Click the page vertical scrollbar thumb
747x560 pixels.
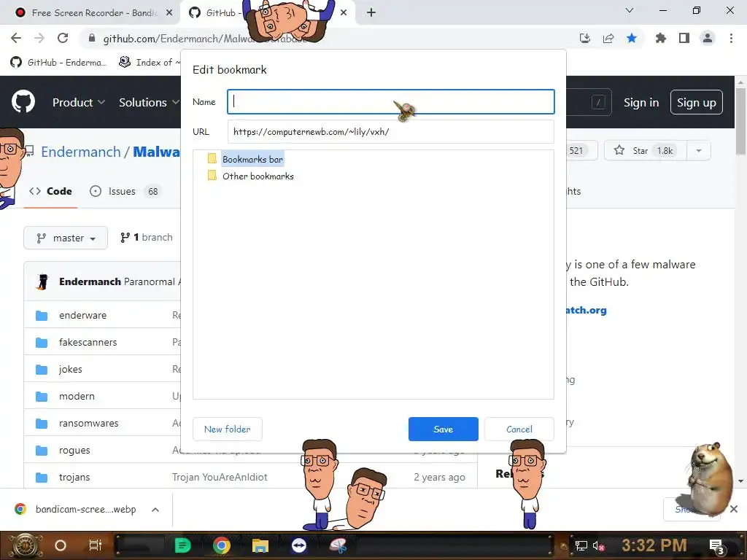click(x=740, y=121)
